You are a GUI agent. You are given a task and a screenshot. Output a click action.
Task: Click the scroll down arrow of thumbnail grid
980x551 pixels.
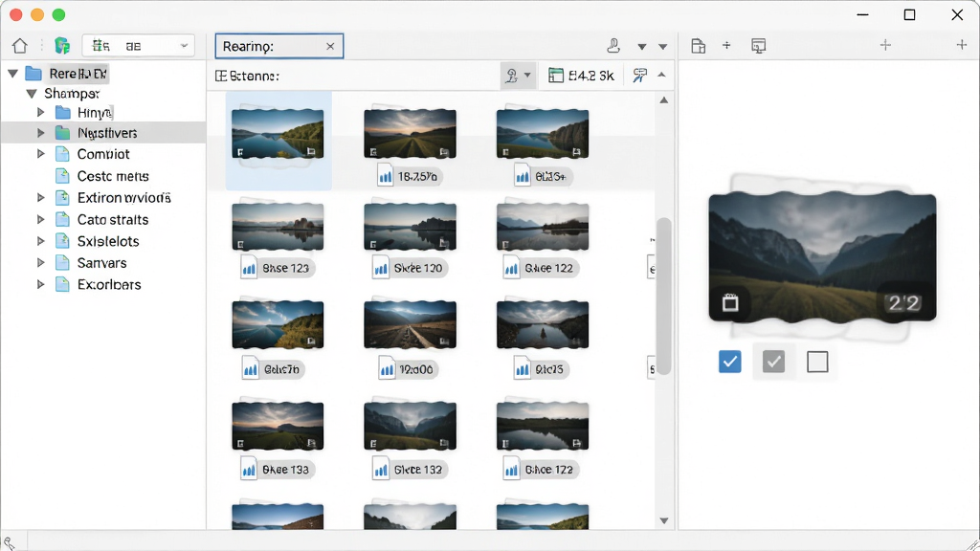pos(664,520)
